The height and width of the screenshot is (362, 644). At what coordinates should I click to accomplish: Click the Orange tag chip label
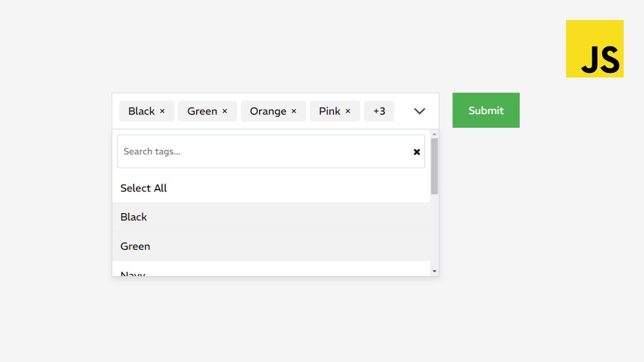coord(268,111)
